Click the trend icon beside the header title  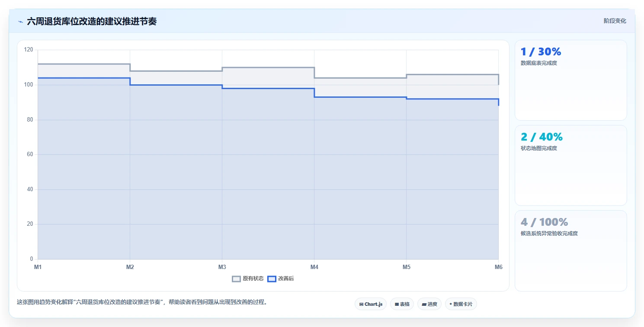tap(21, 22)
